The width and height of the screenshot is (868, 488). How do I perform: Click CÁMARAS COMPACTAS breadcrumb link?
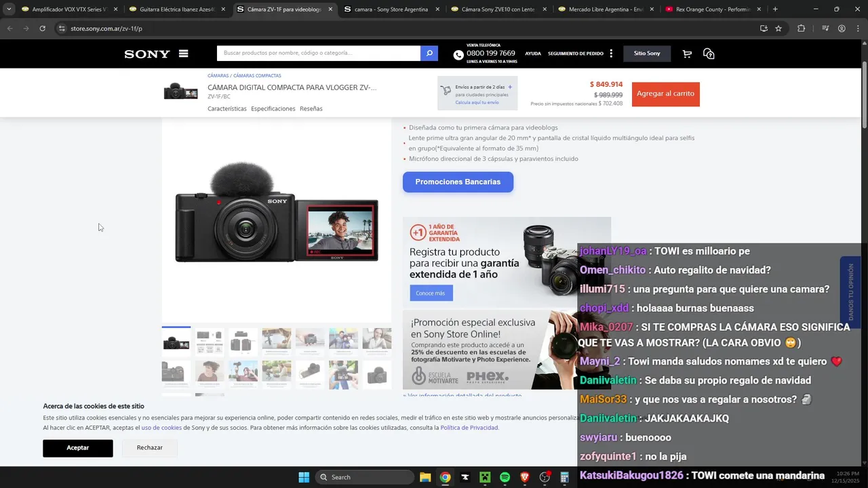257,76
